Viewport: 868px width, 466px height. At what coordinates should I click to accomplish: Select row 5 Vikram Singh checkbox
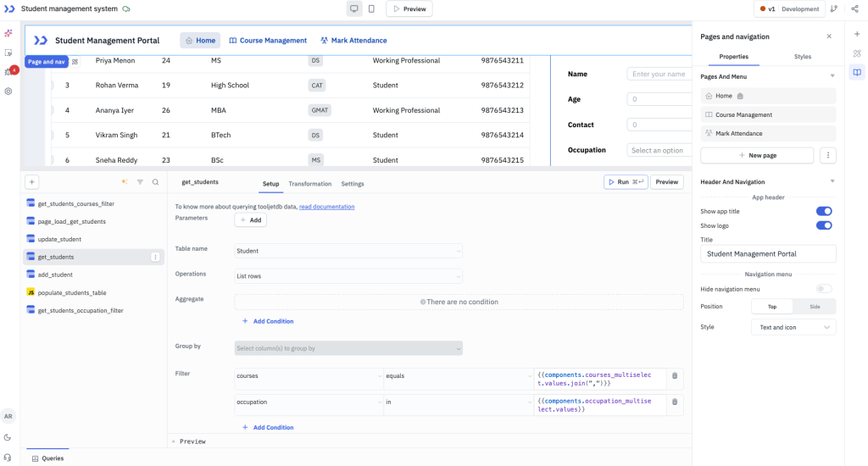click(51, 135)
